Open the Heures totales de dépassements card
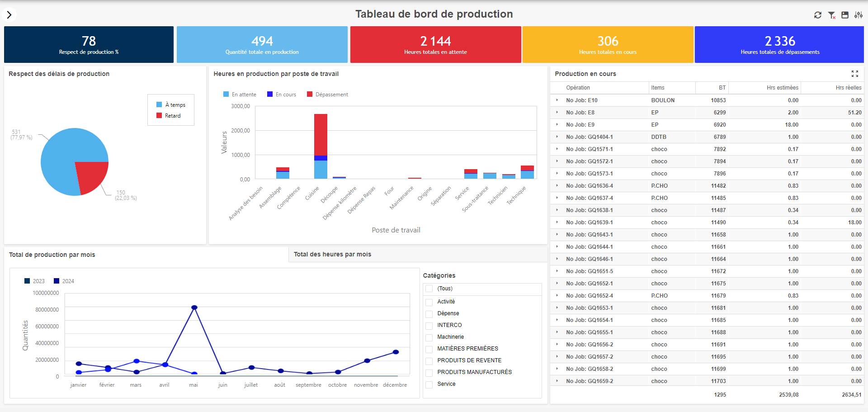Viewport: 868px width, 412px height. click(779, 44)
